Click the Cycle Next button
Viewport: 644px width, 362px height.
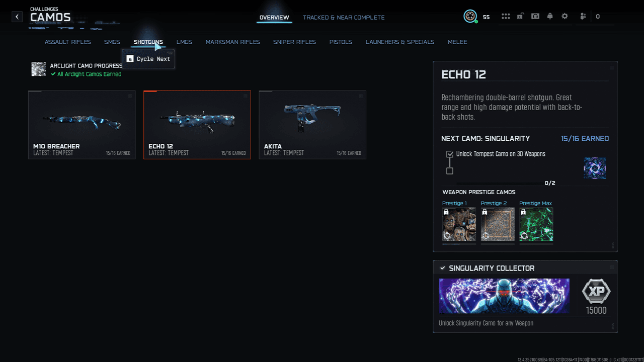point(148,59)
